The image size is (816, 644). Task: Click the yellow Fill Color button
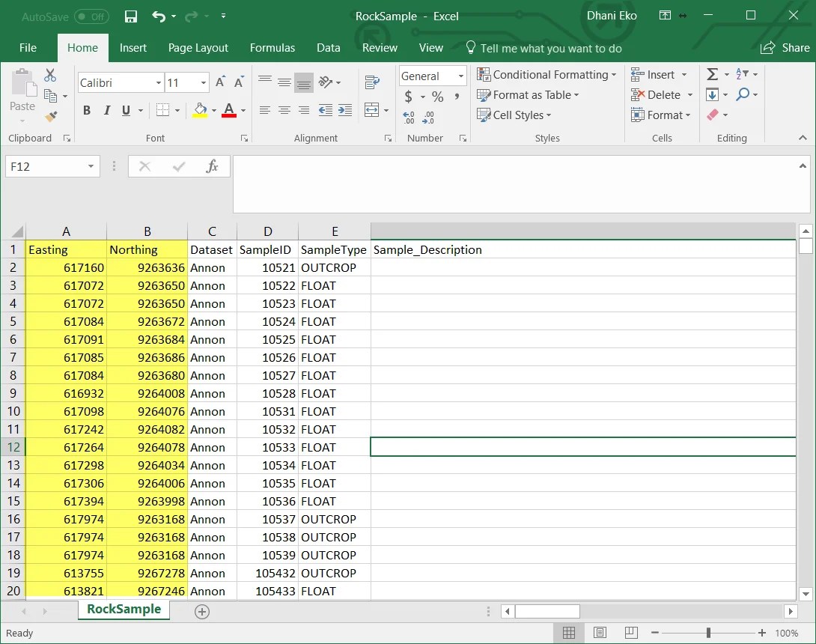click(201, 110)
